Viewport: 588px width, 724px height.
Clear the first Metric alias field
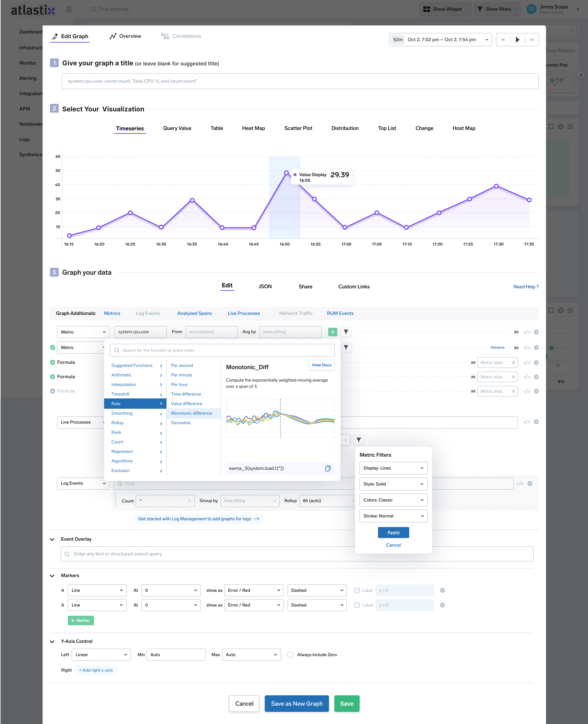[513, 363]
